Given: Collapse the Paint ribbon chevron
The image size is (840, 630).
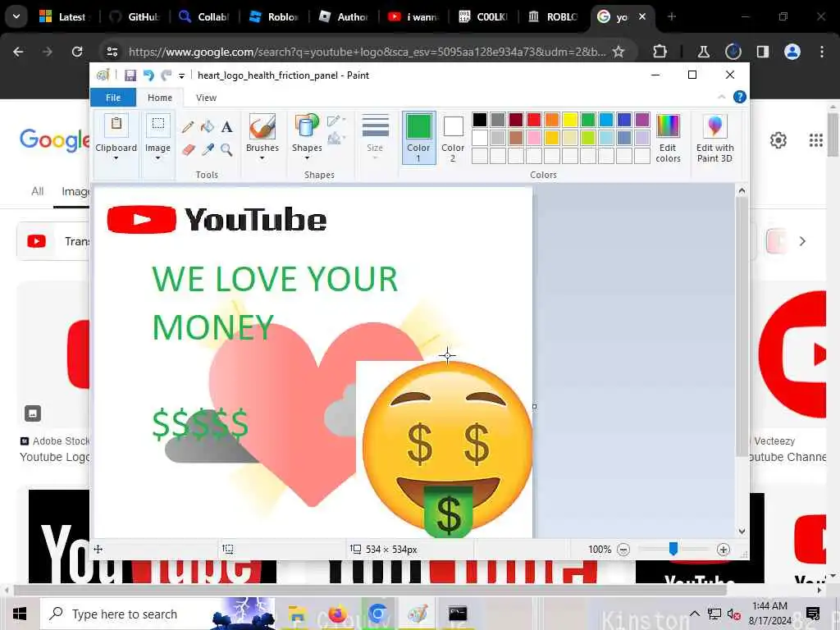Looking at the screenshot, I should tap(721, 97).
